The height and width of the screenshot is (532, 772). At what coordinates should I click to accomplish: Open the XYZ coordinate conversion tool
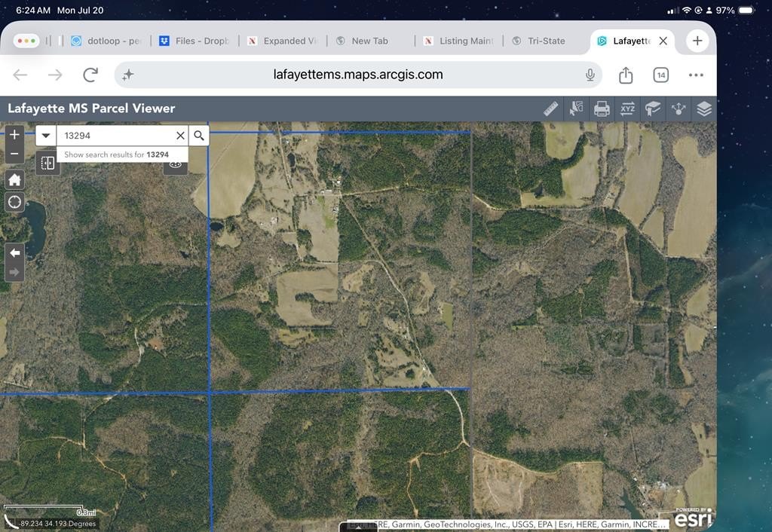tap(627, 109)
